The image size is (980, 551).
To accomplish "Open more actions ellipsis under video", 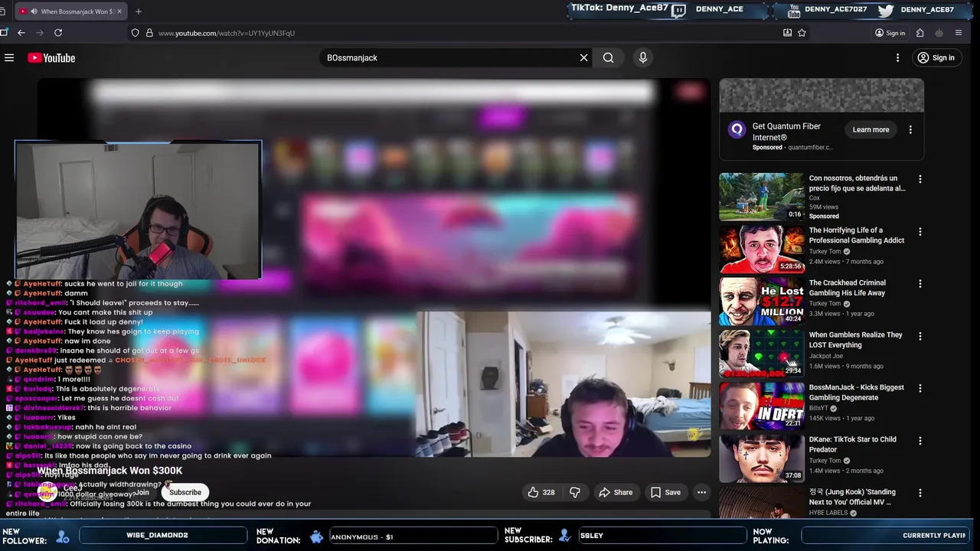I will tap(701, 492).
